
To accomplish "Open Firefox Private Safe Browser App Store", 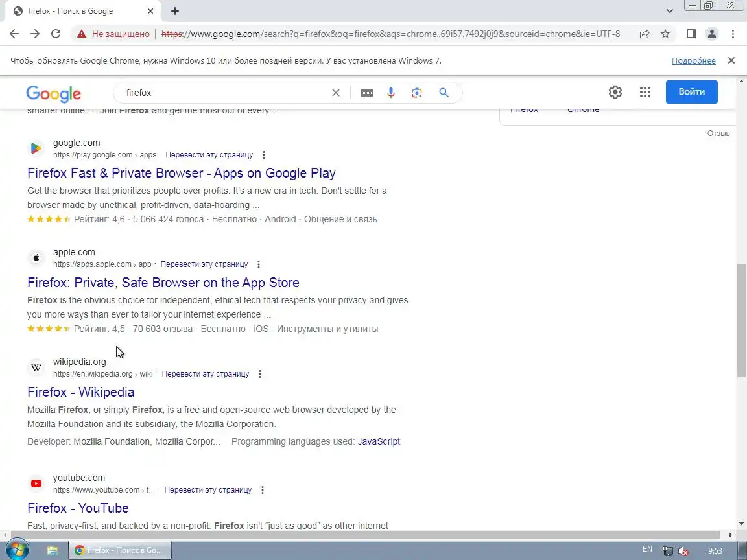I will pyautogui.click(x=163, y=283).
